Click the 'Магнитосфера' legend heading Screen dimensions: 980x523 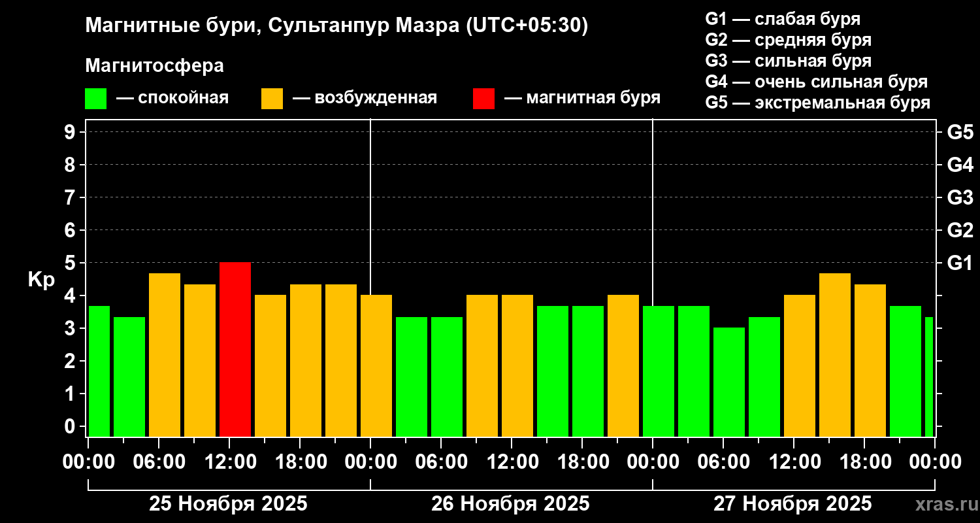(x=154, y=66)
